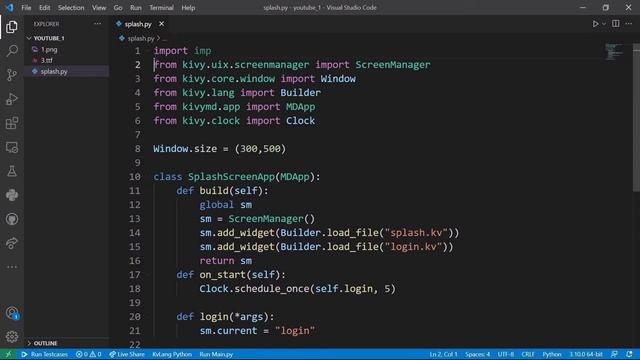Image resolution: width=640 pixels, height=360 pixels.
Task: Open the Extensions view
Action: [12, 123]
